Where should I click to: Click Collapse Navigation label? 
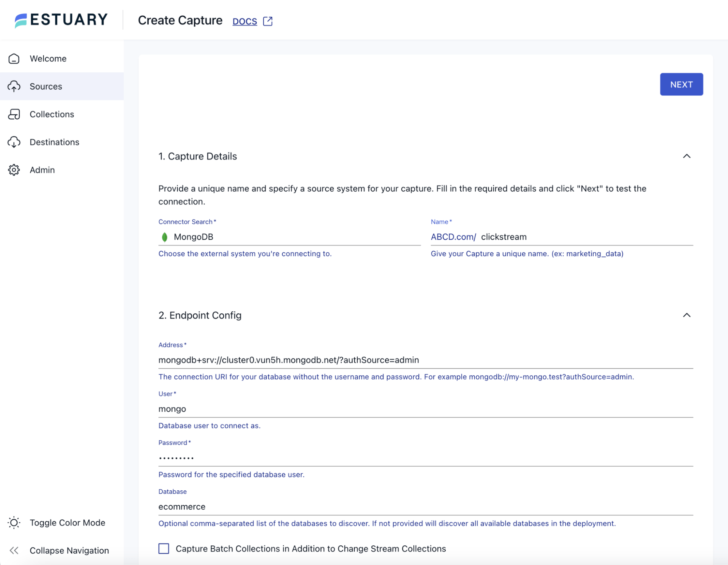tap(69, 550)
